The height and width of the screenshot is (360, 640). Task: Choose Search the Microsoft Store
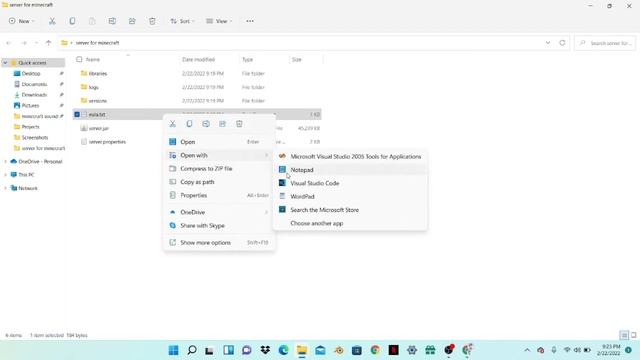point(350,210)
